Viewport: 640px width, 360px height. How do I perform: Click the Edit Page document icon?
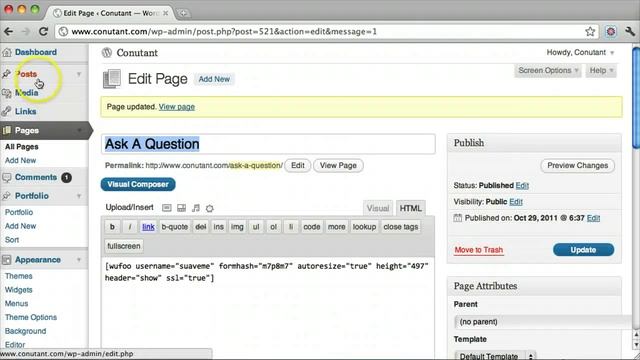click(x=112, y=79)
